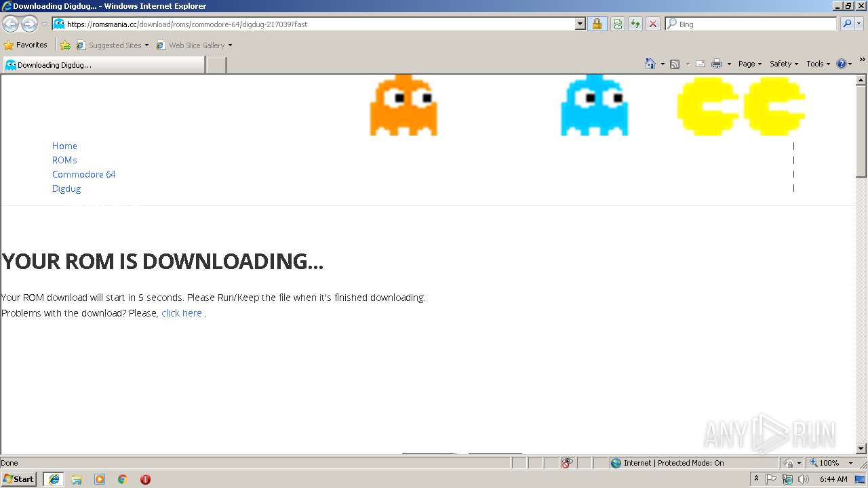Open the red shield taskbar icon
Viewport: 868px width, 488px height.
coord(145,479)
